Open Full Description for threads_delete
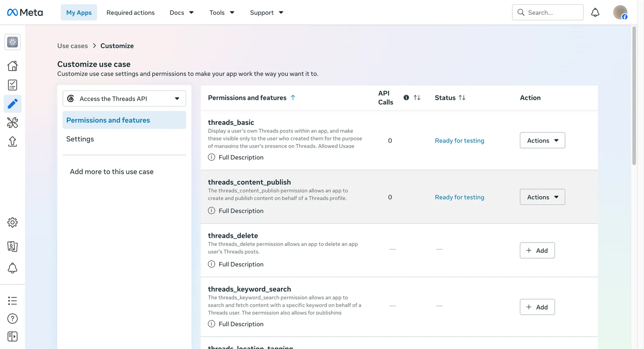 pyautogui.click(x=241, y=264)
